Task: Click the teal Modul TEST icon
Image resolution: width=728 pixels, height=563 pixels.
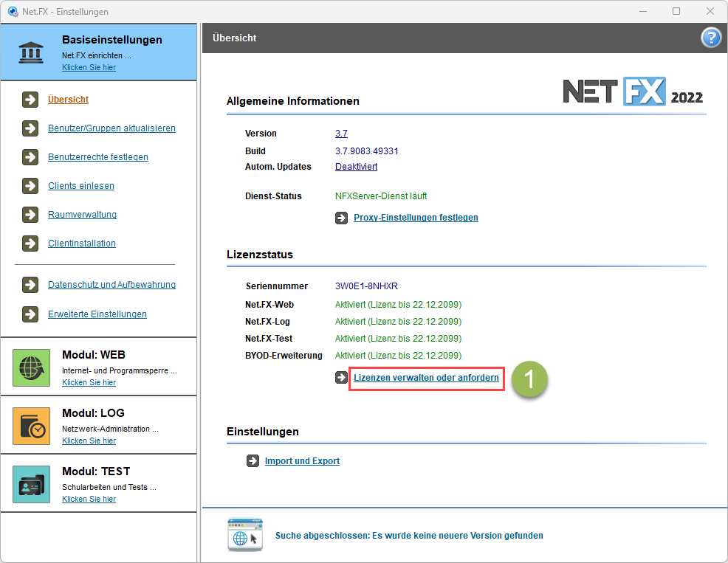Action: point(31,484)
